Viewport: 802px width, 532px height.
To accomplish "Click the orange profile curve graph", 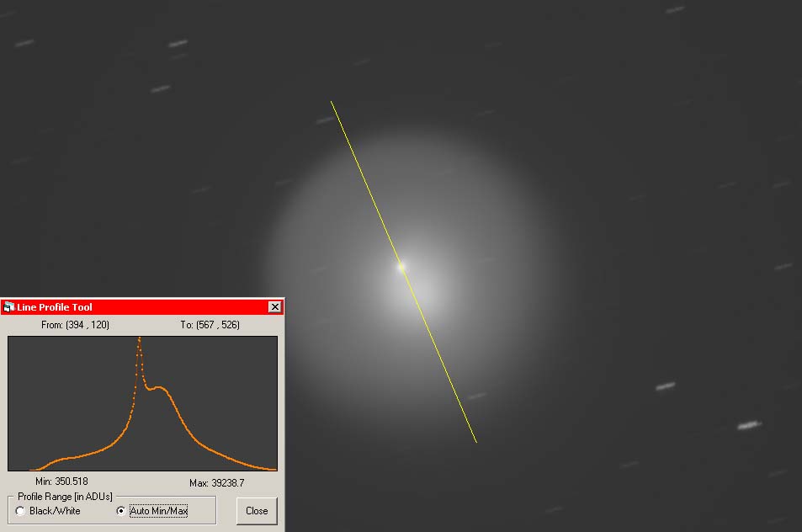I will [143, 403].
